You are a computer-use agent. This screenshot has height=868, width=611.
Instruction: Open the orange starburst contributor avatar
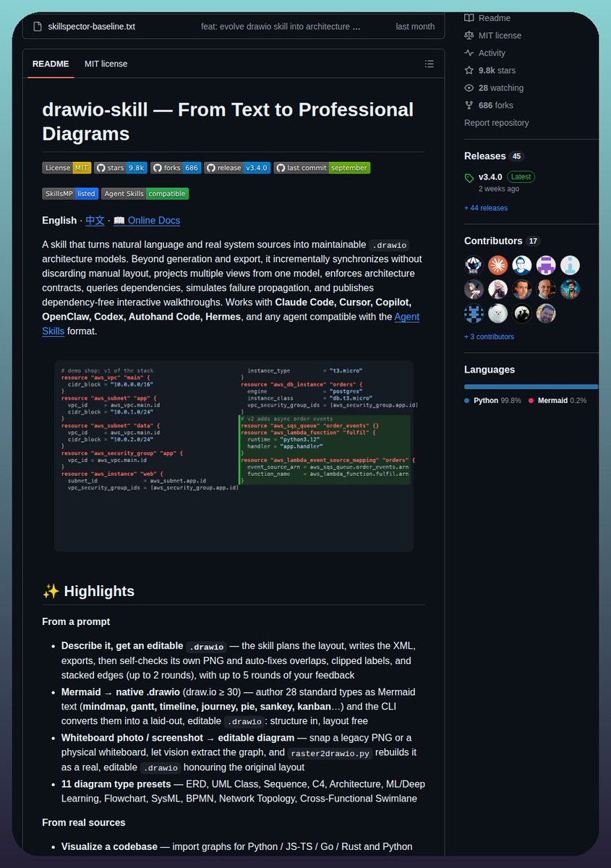(x=497, y=265)
